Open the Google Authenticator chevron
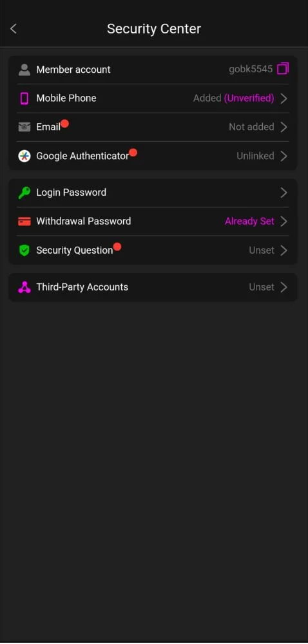Viewport: 308px width, 644px height. coord(284,156)
